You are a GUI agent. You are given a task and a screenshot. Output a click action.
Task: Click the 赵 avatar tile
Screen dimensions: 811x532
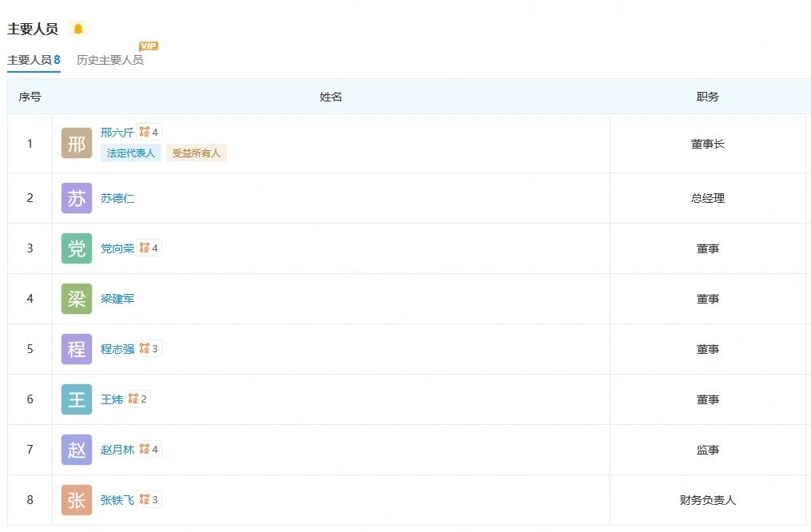(x=77, y=449)
